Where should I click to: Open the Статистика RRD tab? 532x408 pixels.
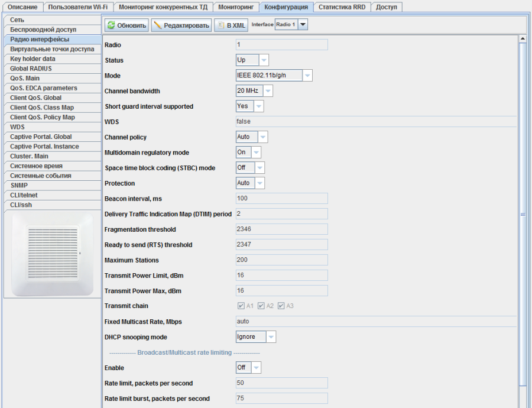pyautogui.click(x=342, y=7)
